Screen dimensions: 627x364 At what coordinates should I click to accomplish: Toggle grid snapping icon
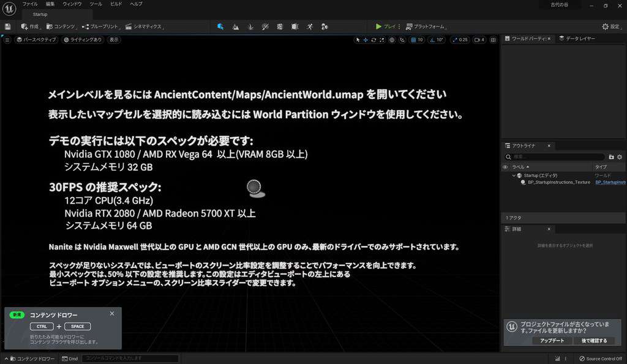pyautogui.click(x=413, y=40)
